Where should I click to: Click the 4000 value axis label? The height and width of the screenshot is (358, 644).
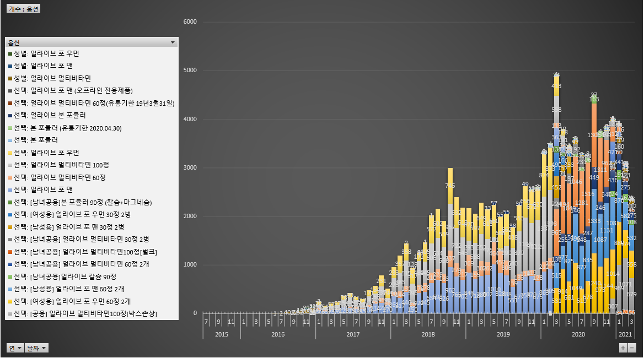click(x=190, y=119)
